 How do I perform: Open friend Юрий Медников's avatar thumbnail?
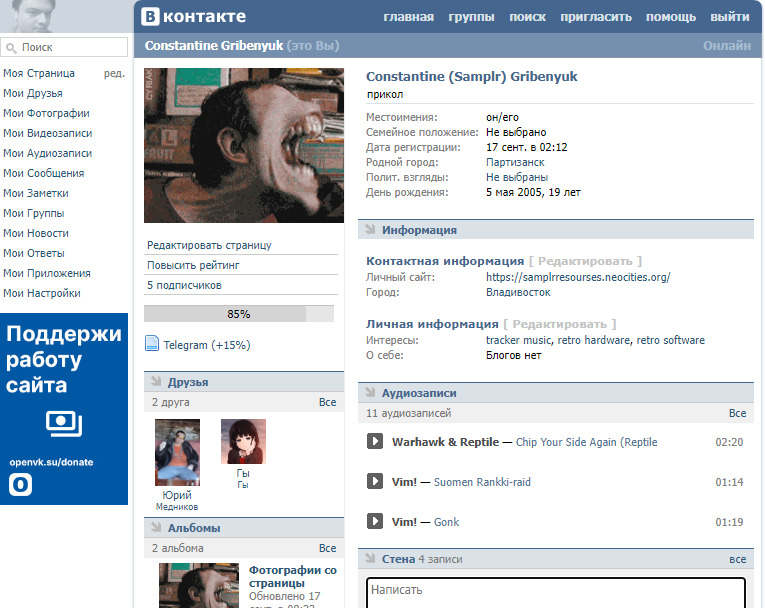tap(177, 452)
